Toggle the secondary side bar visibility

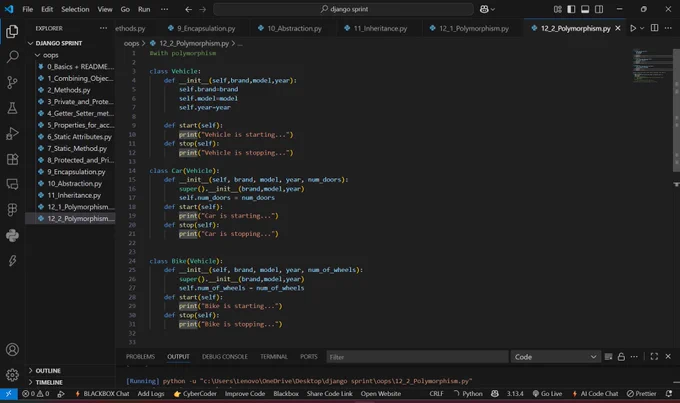(599, 9)
